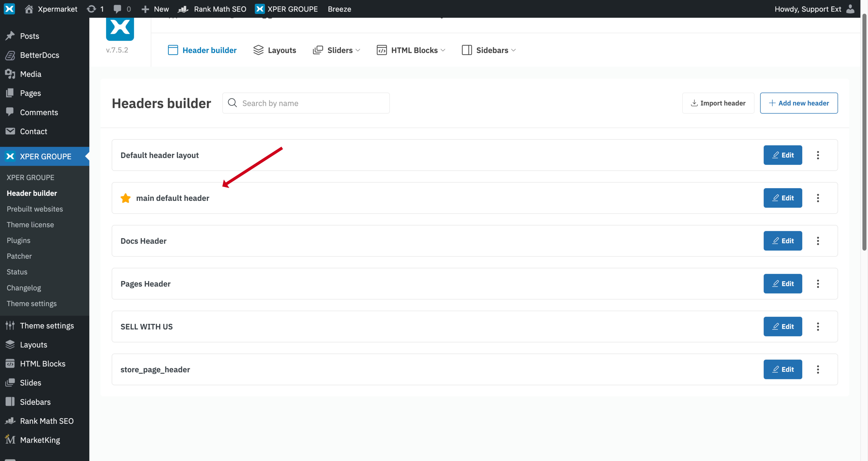
Task: Open options for Pages Header
Action: [x=818, y=284]
